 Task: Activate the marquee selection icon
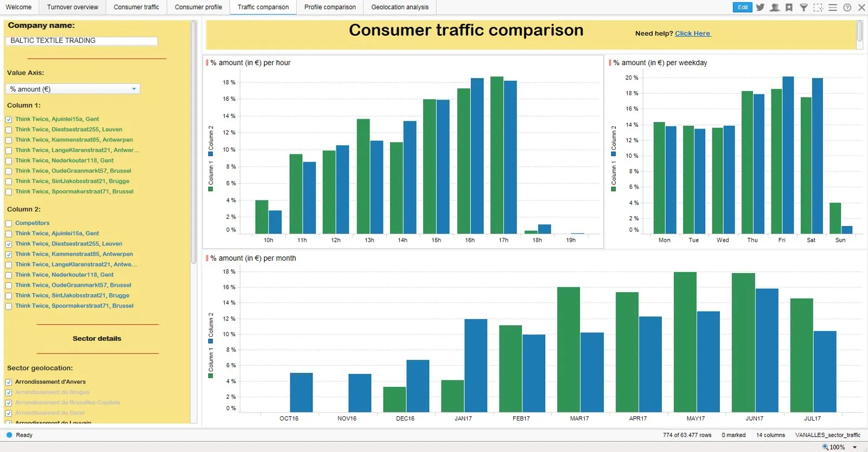818,8
